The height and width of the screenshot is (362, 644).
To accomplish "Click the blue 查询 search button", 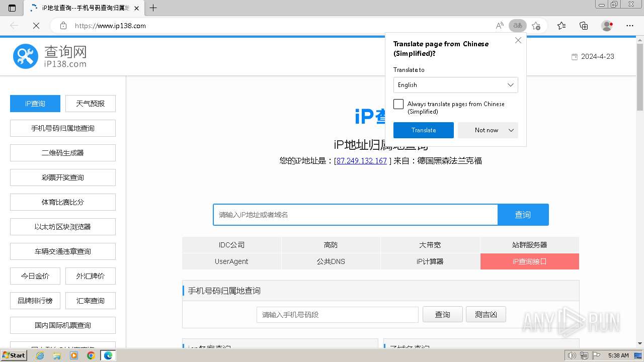I will 523,215.
